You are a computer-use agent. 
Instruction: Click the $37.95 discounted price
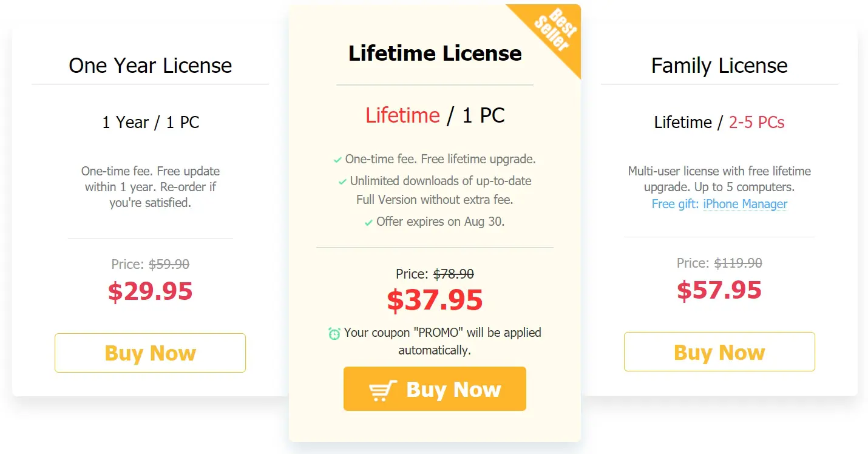click(435, 300)
